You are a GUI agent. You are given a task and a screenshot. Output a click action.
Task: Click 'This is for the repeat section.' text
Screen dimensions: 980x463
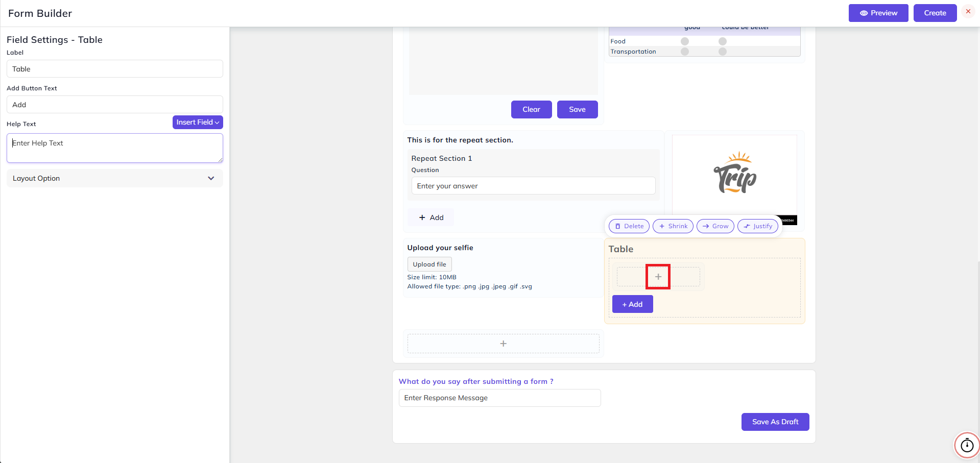(460, 140)
